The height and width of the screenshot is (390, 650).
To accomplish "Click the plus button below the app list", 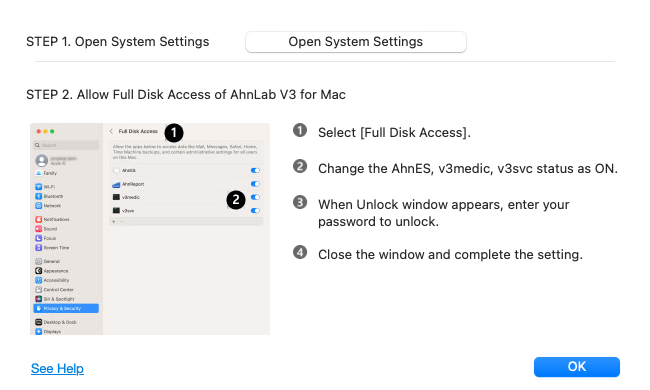I will point(114,222).
